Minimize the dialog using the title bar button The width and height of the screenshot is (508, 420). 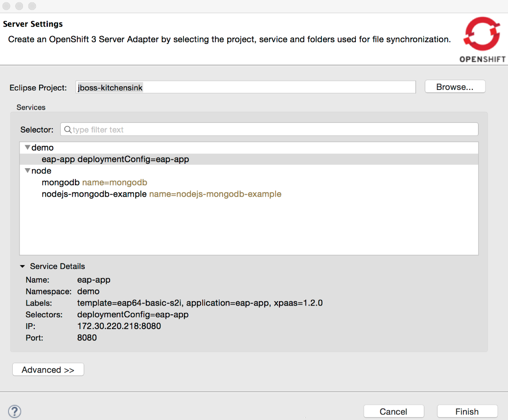[x=20, y=6]
